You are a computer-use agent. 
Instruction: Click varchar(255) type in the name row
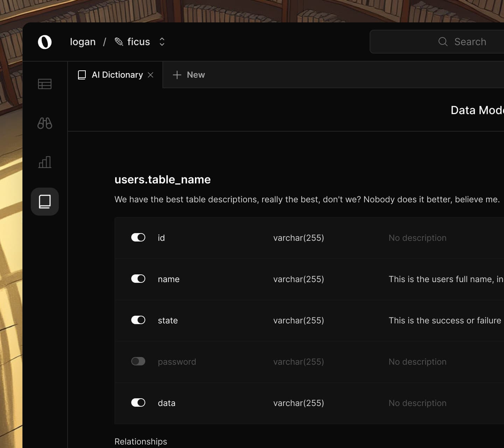pos(299,279)
